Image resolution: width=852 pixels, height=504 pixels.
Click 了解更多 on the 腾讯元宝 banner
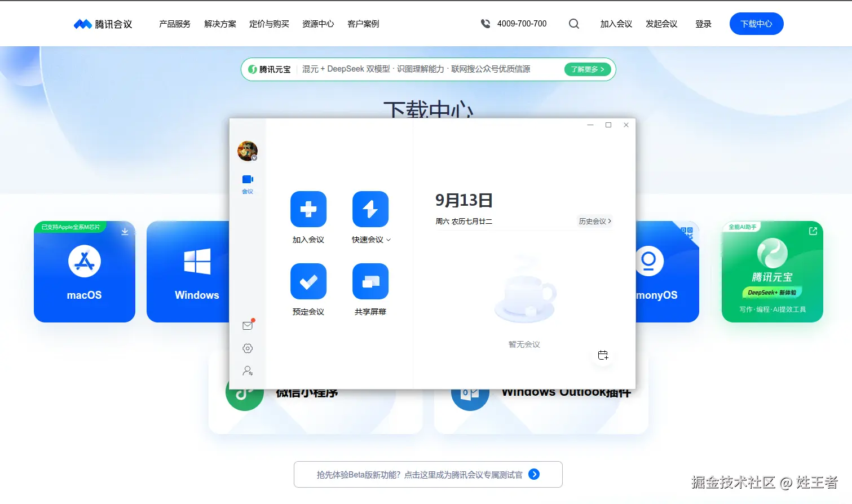click(586, 69)
